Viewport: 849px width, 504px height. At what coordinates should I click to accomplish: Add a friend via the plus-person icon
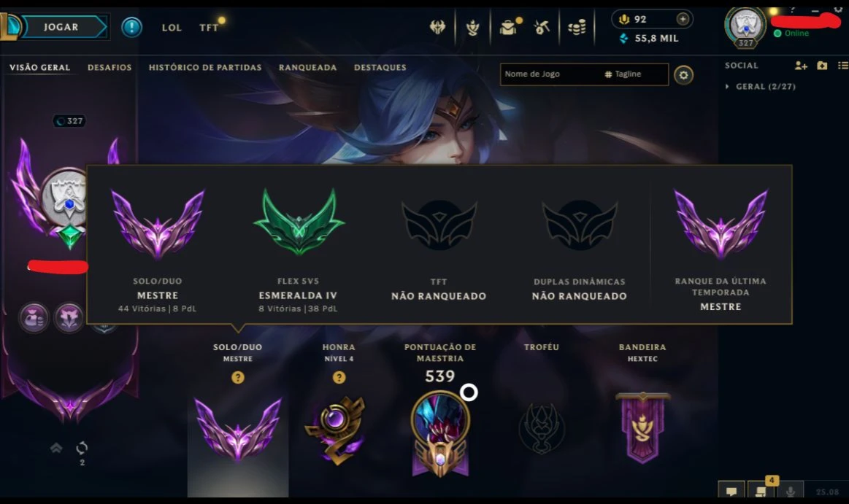801,66
